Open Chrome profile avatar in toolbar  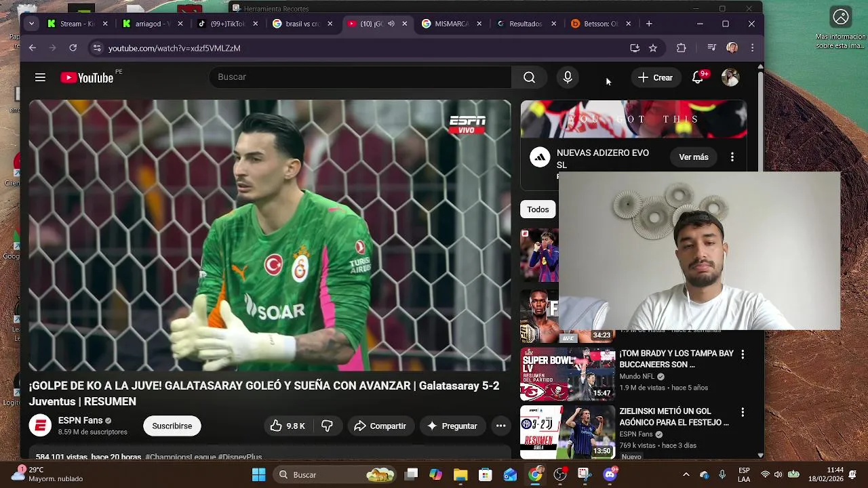point(732,48)
